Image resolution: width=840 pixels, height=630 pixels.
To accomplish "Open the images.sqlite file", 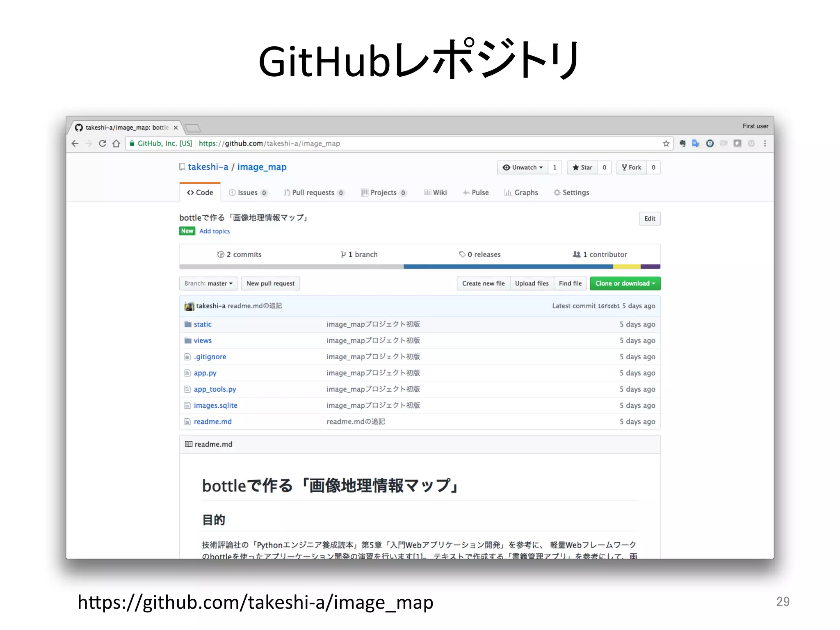I will [215, 406].
